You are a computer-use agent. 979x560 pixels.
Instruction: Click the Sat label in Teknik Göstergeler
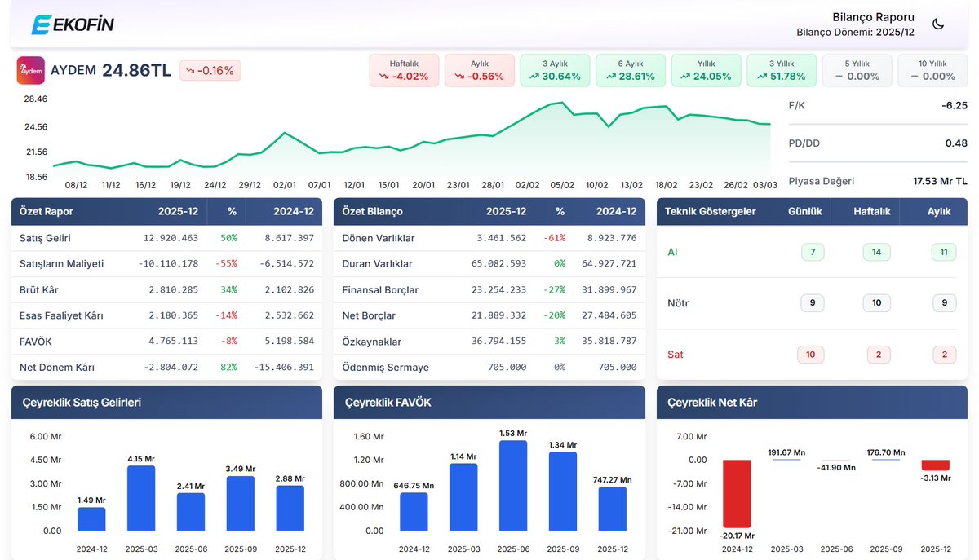click(675, 355)
